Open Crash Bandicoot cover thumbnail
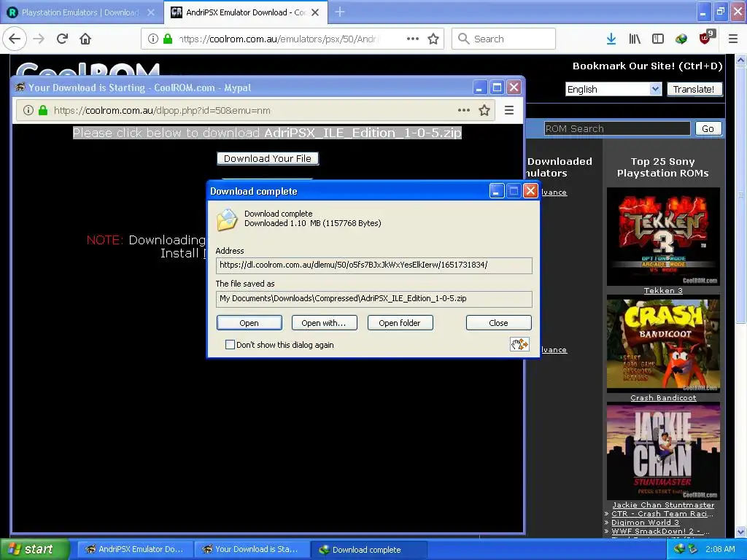The width and height of the screenshot is (747, 560). (x=663, y=343)
